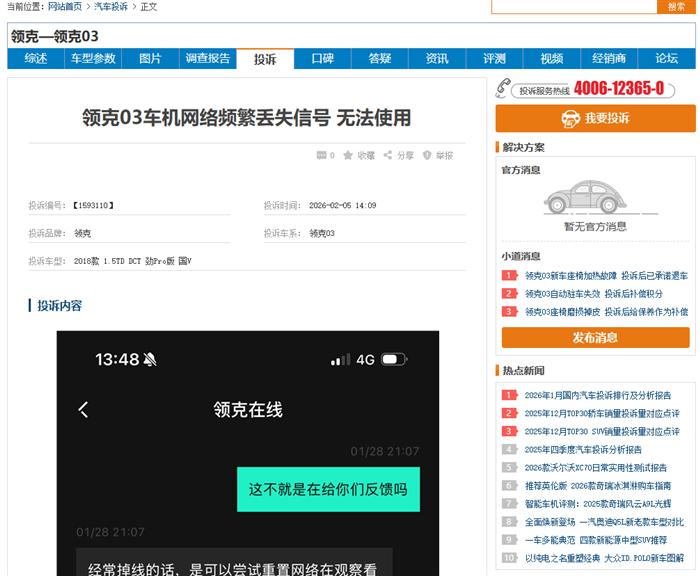Click the star 收藏 favorite icon
Image resolution: width=700 pixels, height=576 pixels.
click(348, 156)
